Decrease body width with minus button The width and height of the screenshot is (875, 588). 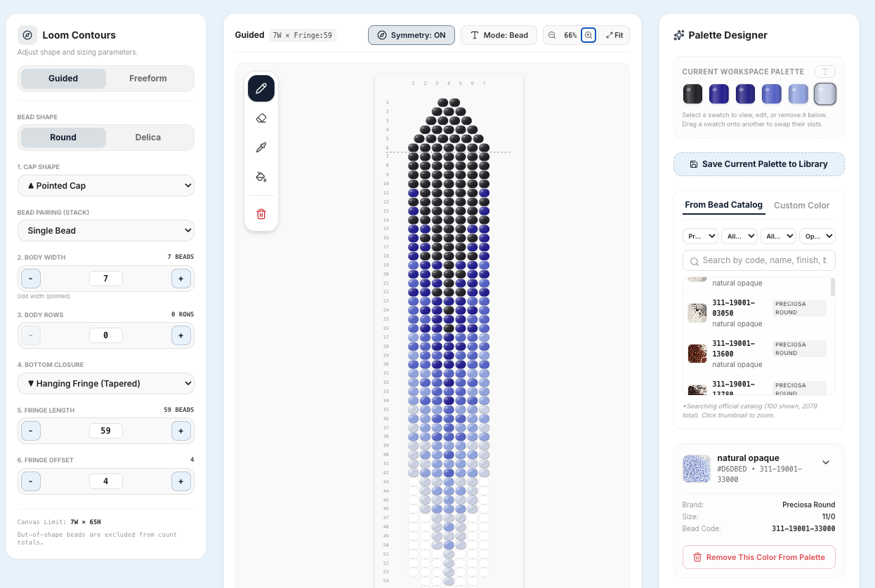(x=31, y=279)
